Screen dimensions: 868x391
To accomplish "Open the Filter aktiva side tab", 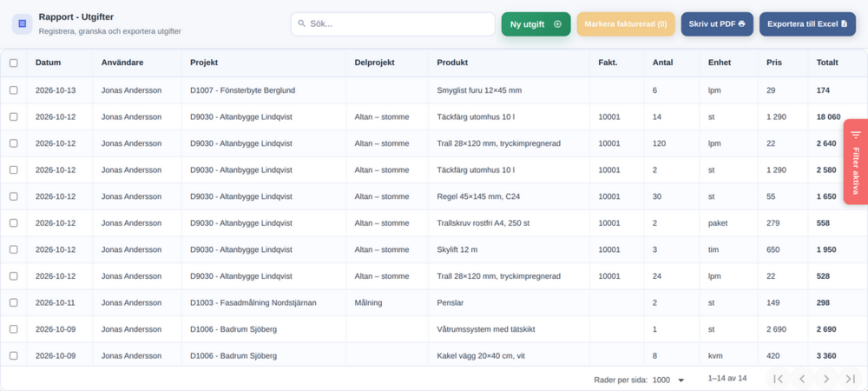I will pos(856,162).
